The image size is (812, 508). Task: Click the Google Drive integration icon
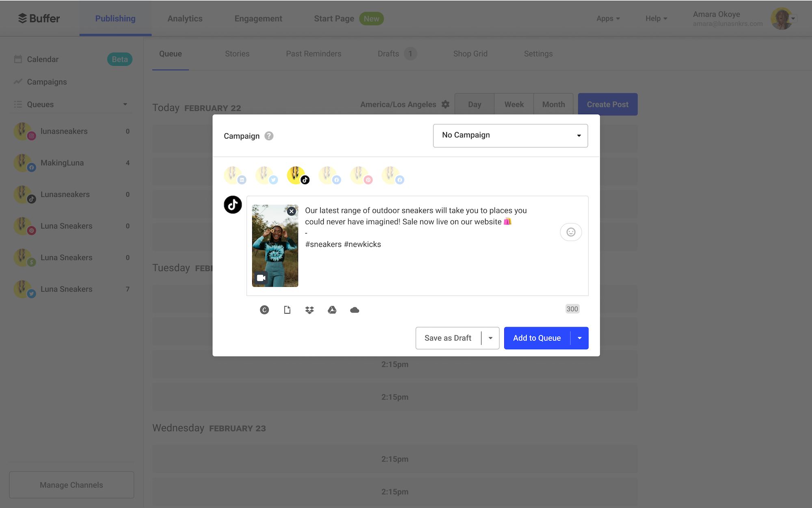[x=332, y=309]
